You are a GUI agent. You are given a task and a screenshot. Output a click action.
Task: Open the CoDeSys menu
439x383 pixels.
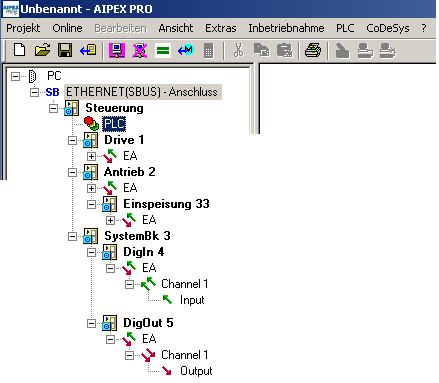point(388,28)
